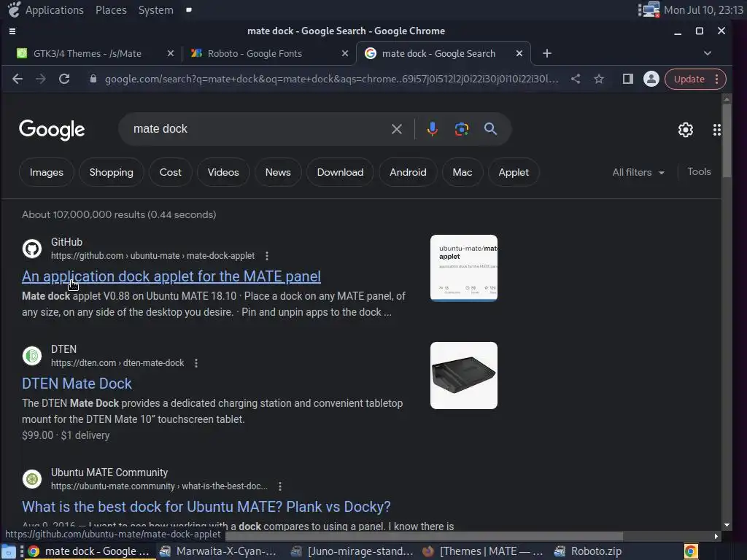
Task: Search by image with Google Lens
Action: point(462,129)
